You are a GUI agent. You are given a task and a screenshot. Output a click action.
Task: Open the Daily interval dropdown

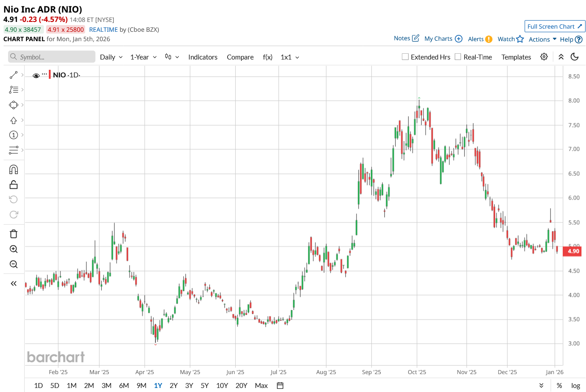112,57
